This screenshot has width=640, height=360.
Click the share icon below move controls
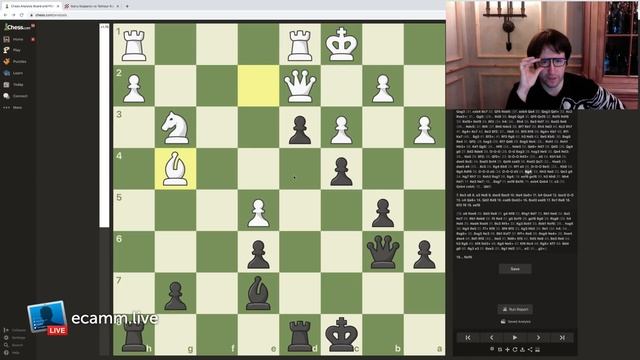(x=530, y=349)
